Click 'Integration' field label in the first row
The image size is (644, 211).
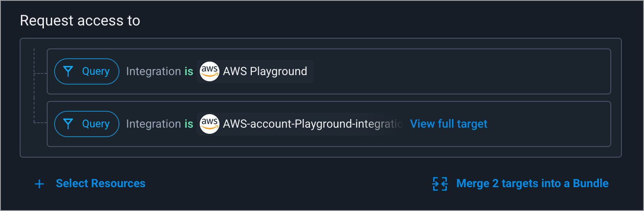click(x=153, y=71)
